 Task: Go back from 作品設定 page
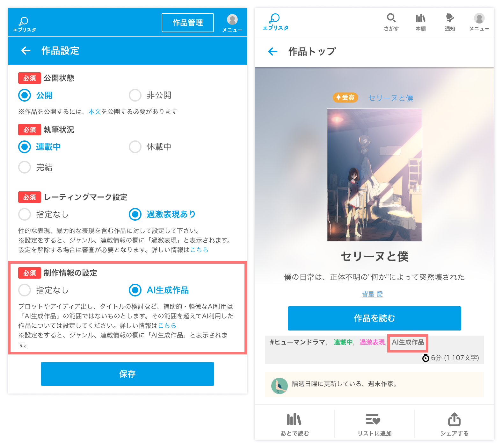tap(26, 51)
